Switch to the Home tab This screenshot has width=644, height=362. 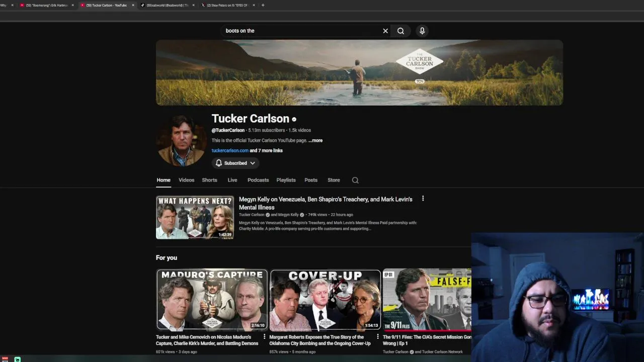(x=164, y=180)
